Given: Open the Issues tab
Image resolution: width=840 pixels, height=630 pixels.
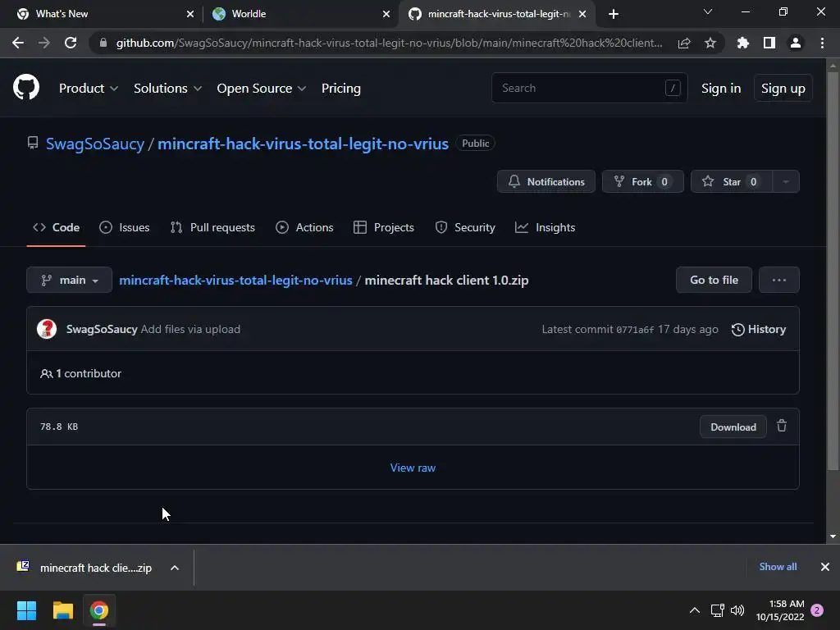Looking at the screenshot, I should click(x=125, y=227).
